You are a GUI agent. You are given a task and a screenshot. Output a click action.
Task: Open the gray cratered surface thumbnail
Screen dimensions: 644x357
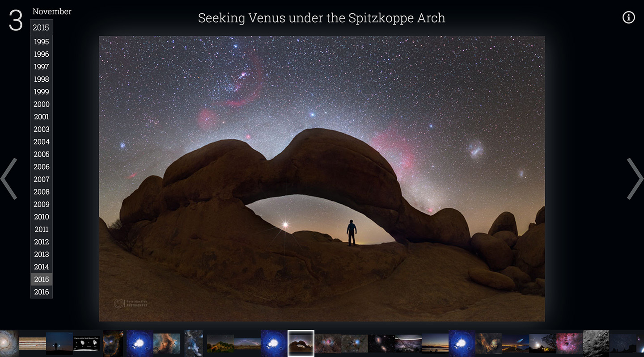[596, 343]
